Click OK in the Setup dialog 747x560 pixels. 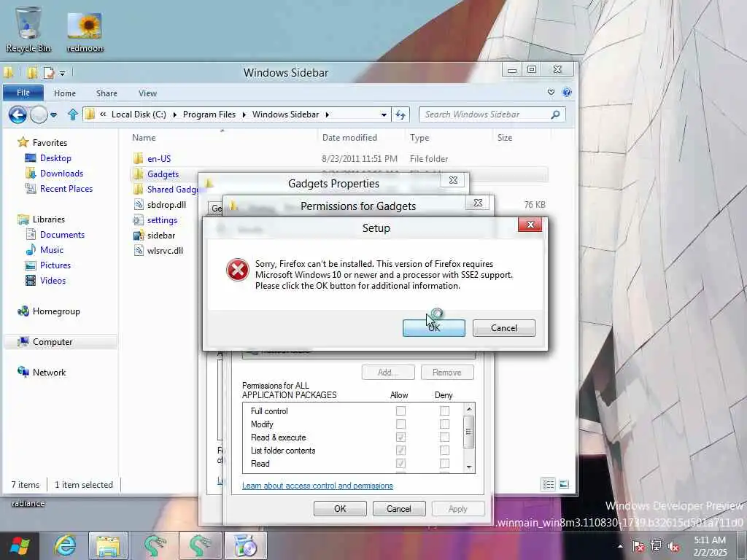433,327
